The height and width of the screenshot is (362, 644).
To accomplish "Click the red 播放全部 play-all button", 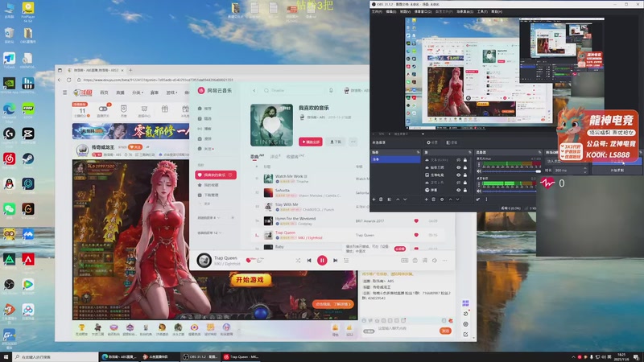I will tap(311, 142).
